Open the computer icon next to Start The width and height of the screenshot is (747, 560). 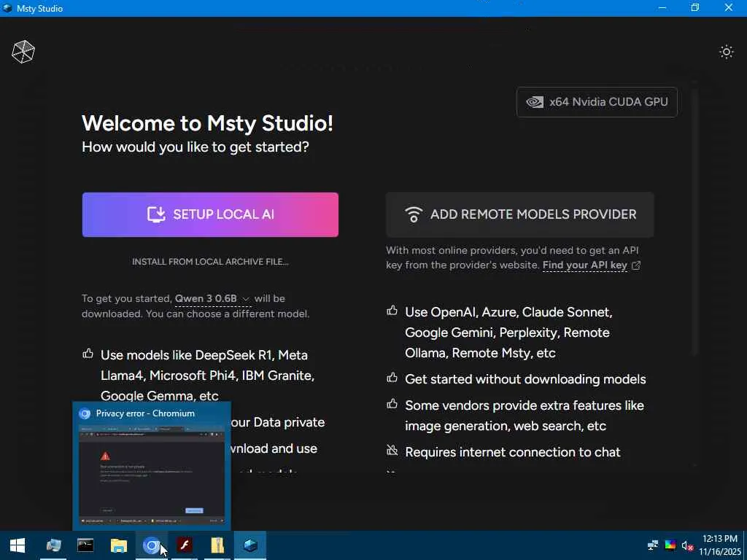53,545
